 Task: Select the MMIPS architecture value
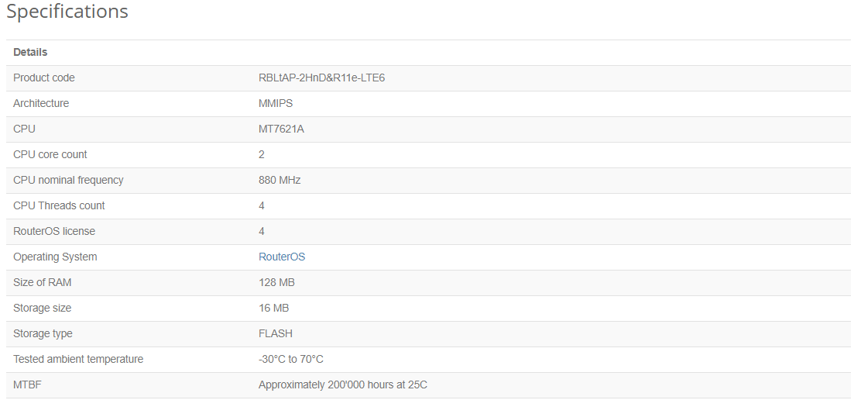pos(276,104)
